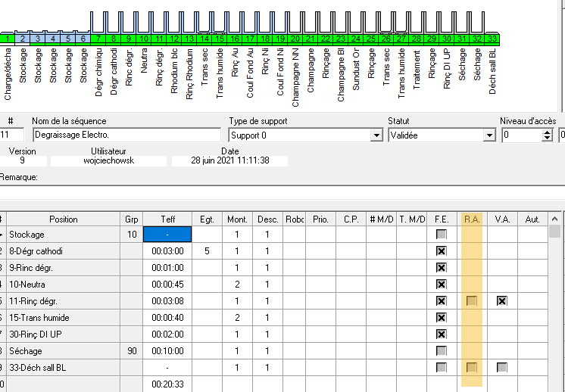
Task: Select station 12 Rhodium blc tank
Action: pos(174,39)
